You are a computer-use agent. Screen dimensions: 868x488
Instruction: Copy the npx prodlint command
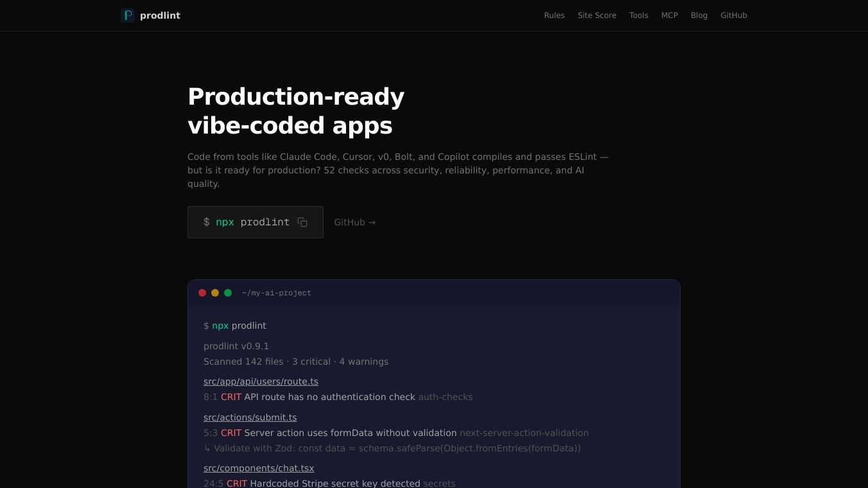coord(302,222)
